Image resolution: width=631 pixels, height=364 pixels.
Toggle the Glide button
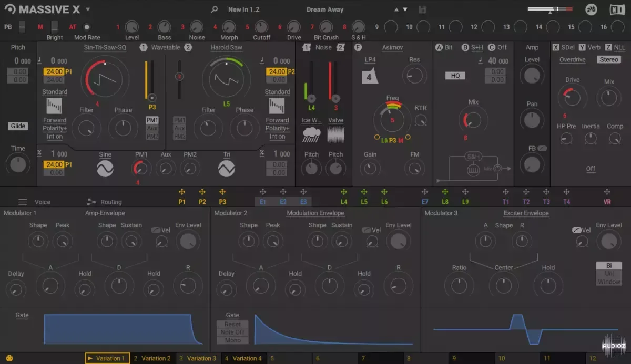tap(18, 126)
